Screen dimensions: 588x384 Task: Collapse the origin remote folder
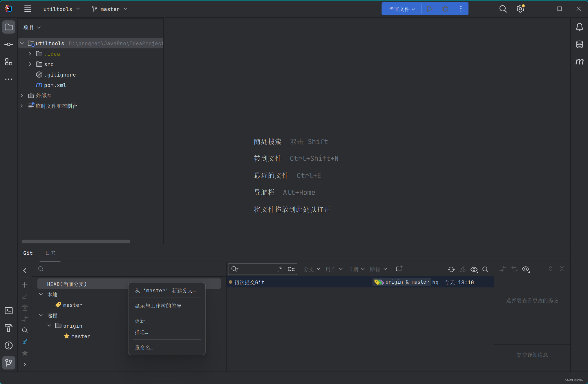pos(49,325)
